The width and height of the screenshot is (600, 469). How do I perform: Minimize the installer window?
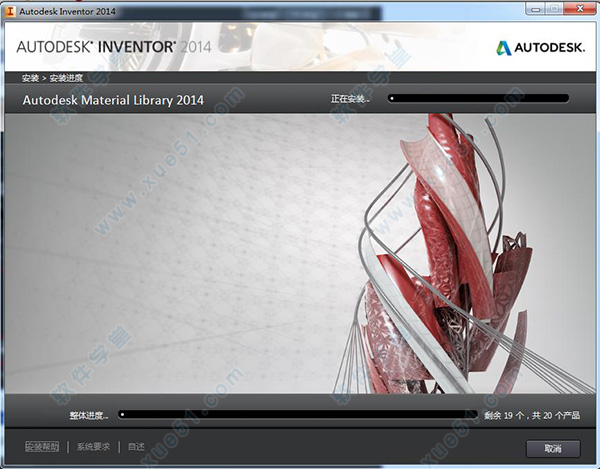[536, 9]
